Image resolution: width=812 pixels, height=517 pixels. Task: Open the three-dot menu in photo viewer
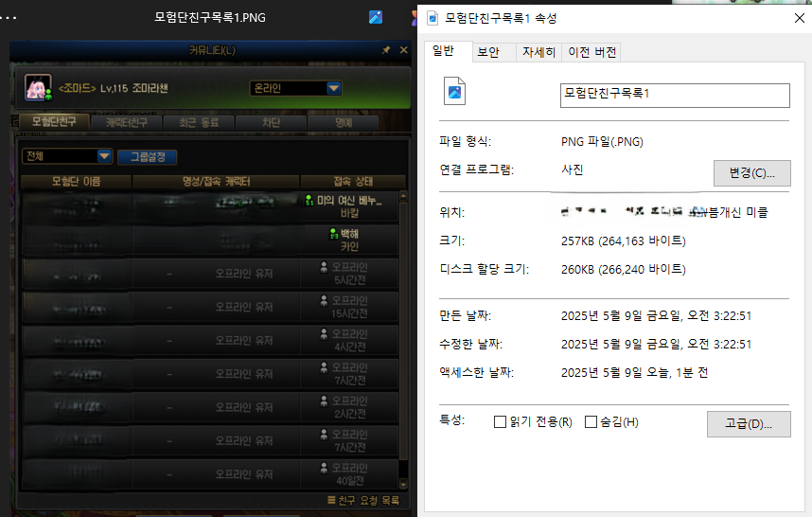(9, 17)
